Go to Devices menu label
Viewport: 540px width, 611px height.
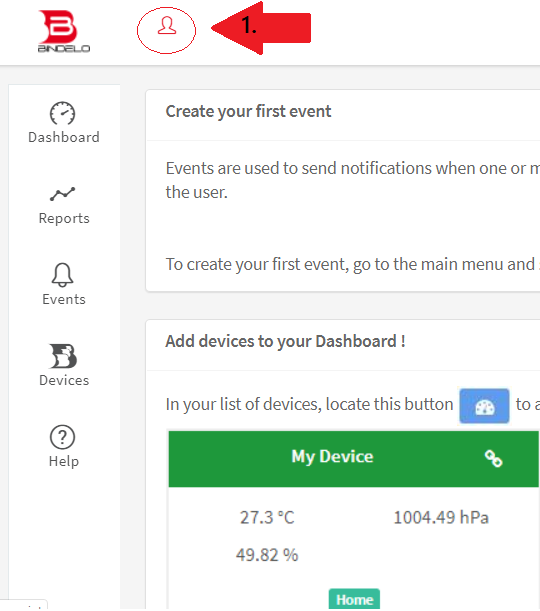click(64, 380)
